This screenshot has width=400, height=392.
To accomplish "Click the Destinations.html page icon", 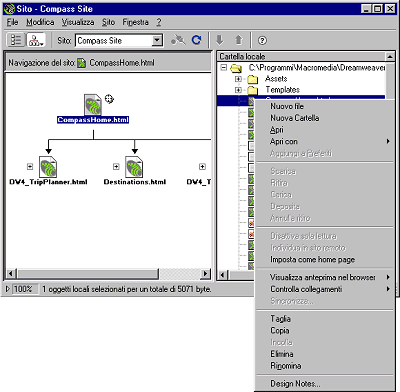I will (x=134, y=167).
